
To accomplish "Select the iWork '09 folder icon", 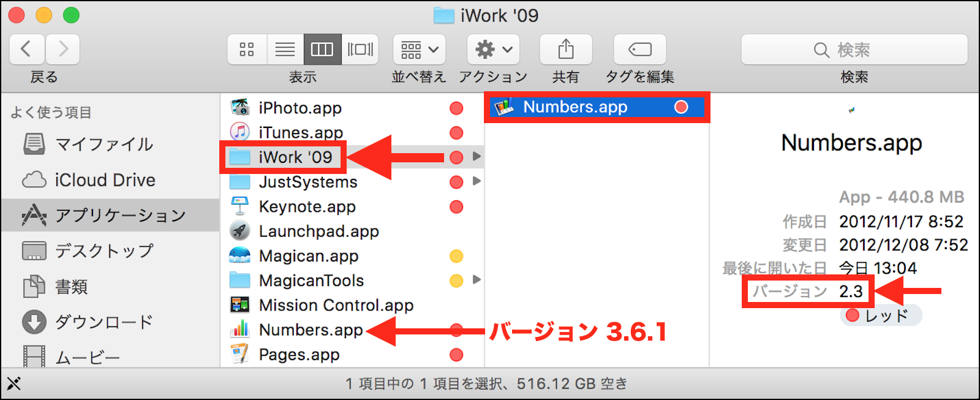I will (x=239, y=157).
